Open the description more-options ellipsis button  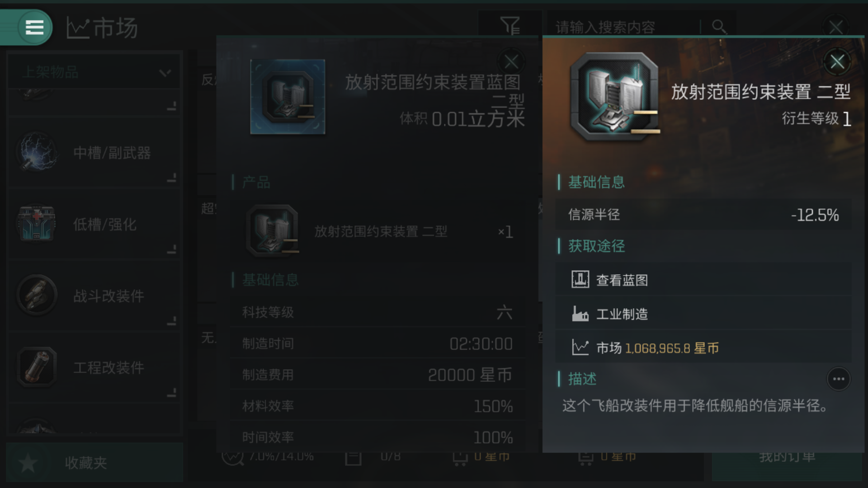point(839,379)
